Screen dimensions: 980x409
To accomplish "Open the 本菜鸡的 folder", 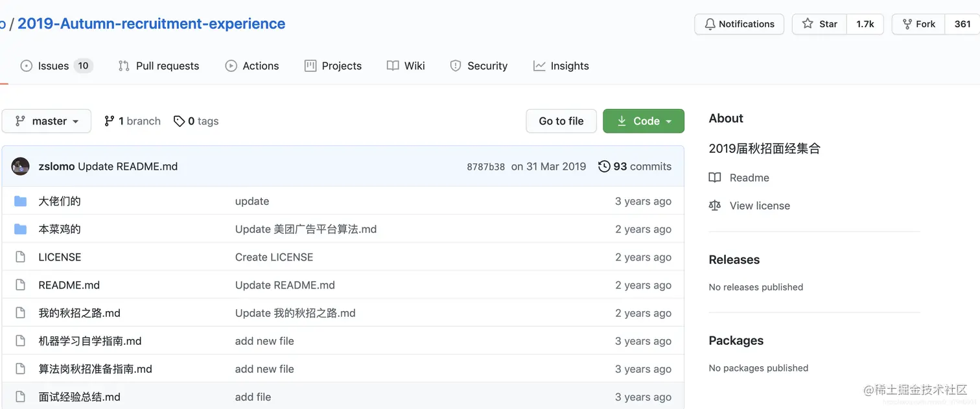I will [60, 229].
